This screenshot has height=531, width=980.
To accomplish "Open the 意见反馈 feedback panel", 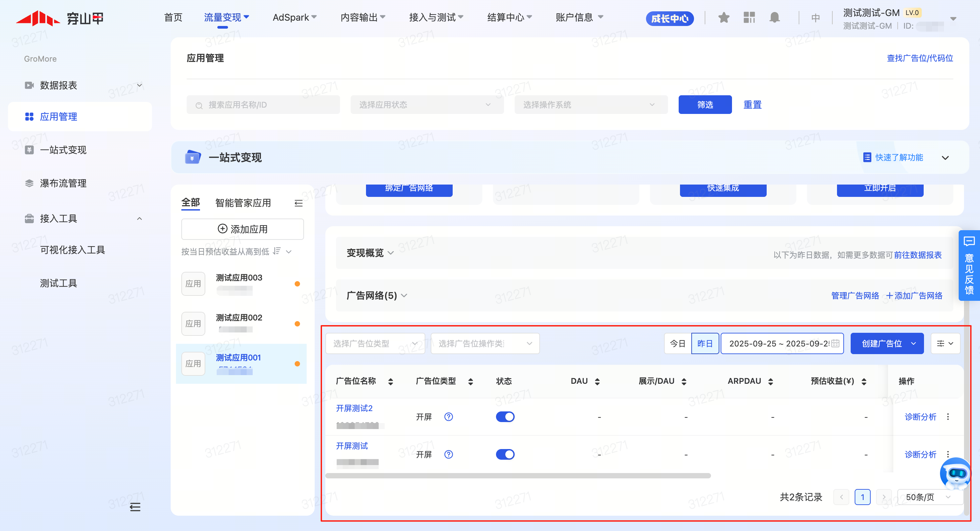I will 969,266.
